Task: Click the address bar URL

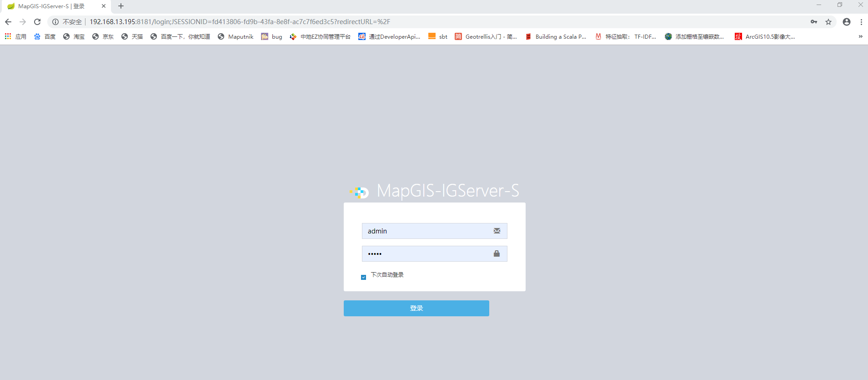Action: pyautogui.click(x=240, y=22)
